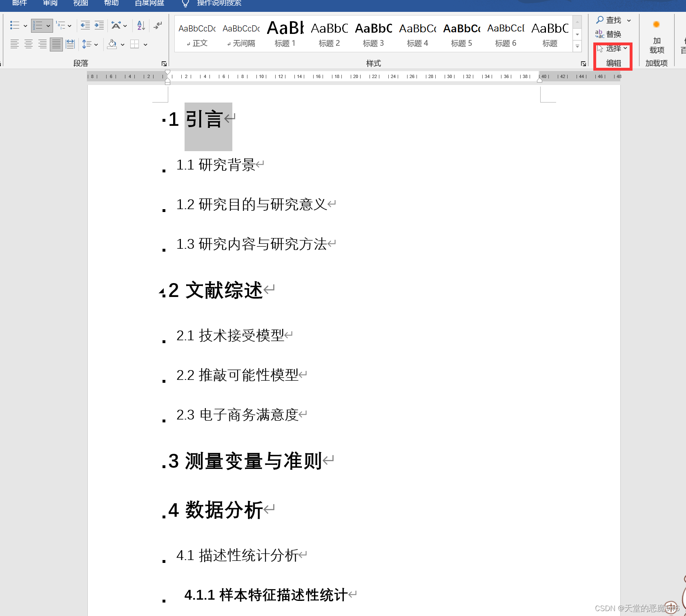The height and width of the screenshot is (616, 686).
Task: Align text right
Action: point(42,44)
